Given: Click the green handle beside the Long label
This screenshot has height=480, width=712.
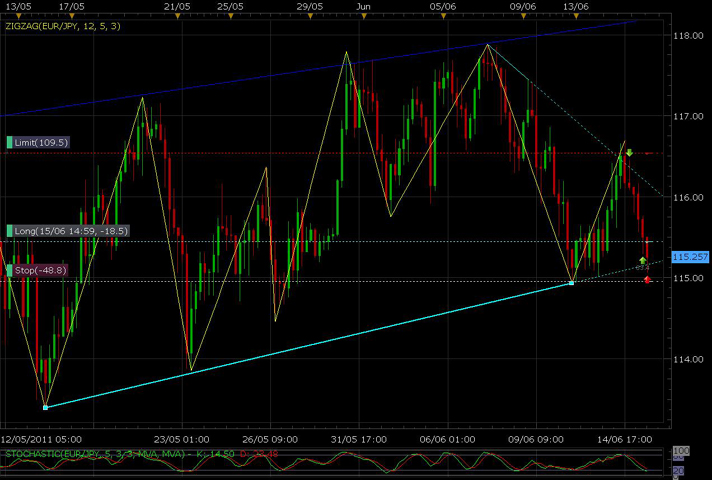Looking at the screenshot, I should point(9,231).
